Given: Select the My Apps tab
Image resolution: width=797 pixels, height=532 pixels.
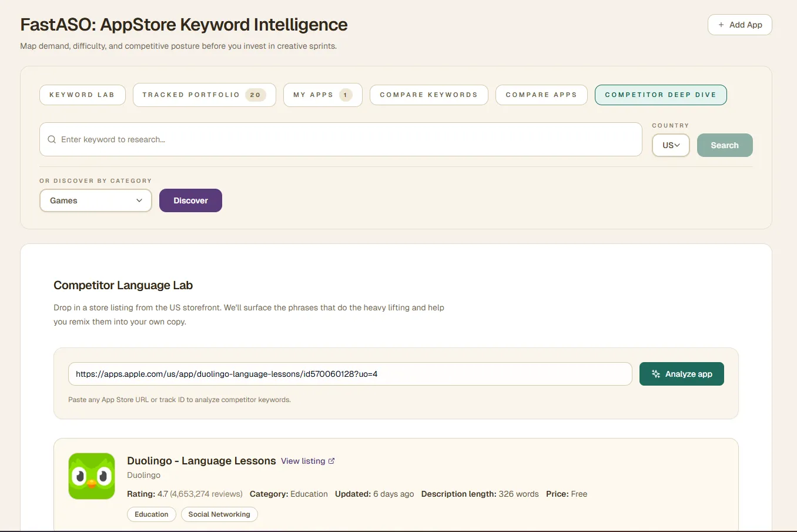Looking at the screenshot, I should [322, 95].
